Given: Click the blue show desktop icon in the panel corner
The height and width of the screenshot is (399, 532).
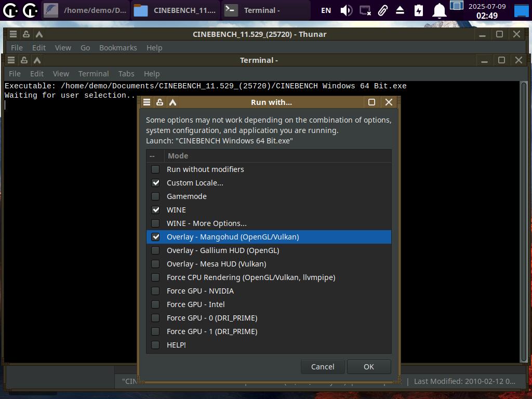Looking at the screenshot, I should tap(522, 11).
